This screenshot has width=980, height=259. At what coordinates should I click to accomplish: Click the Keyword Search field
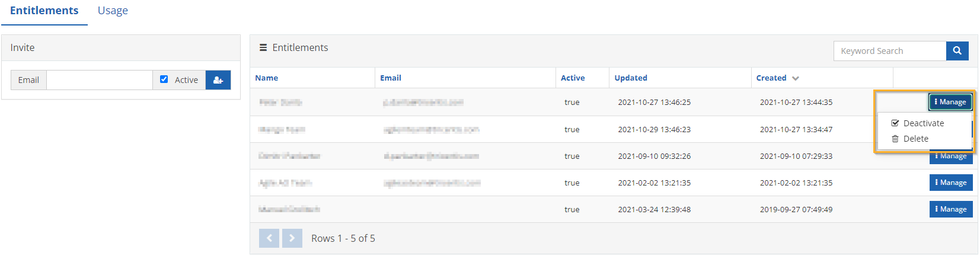(889, 51)
